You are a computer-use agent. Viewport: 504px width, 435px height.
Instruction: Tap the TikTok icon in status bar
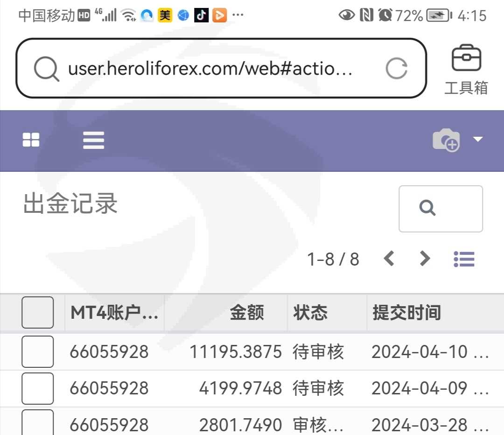click(201, 15)
